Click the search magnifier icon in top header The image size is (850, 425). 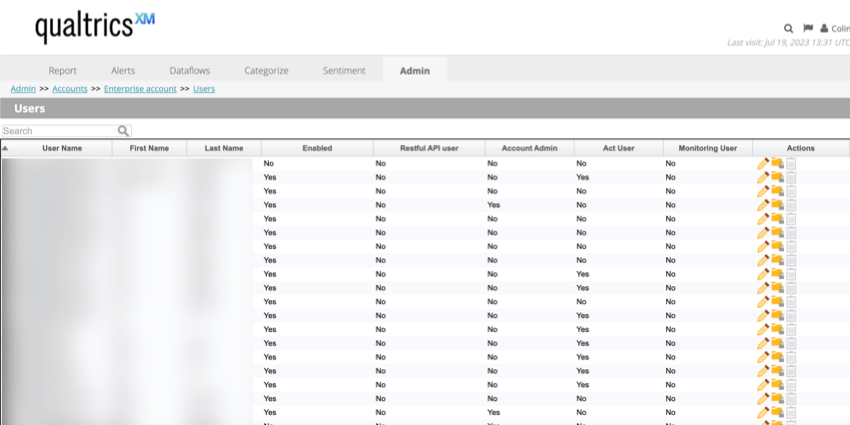[x=789, y=29]
